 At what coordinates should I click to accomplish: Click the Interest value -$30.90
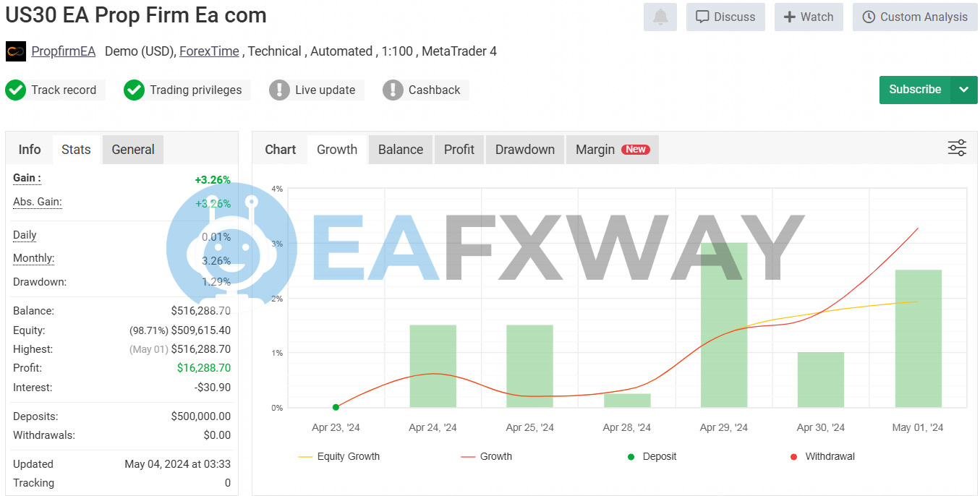[213, 388]
